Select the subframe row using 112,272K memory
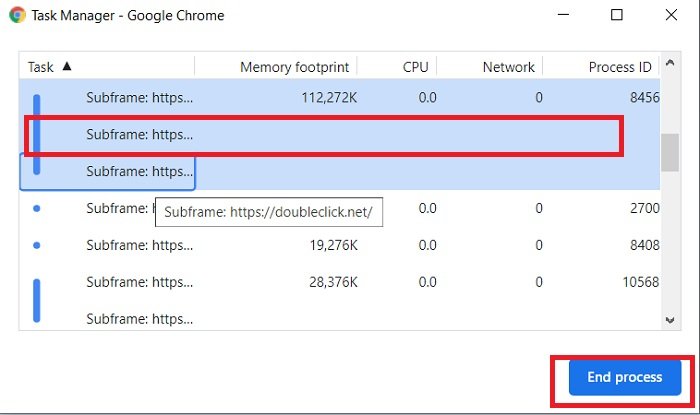The image size is (700, 415). 300,98
